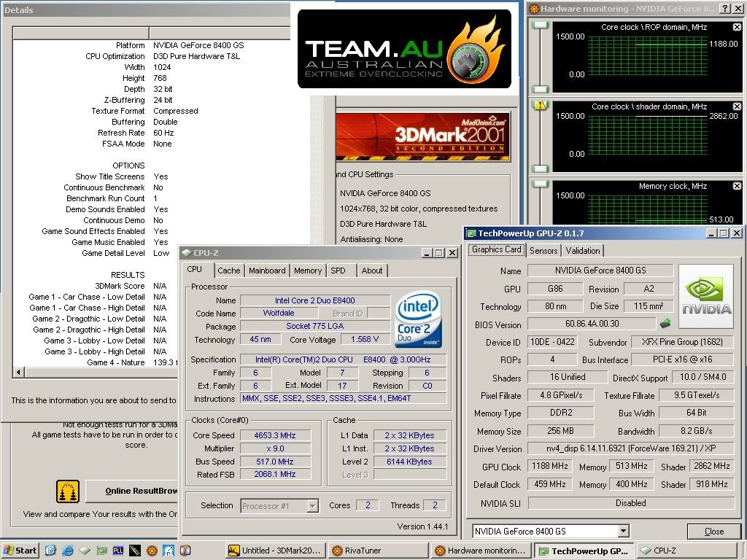This screenshot has width=747, height=560.
Task: Click the Core Voltage value 1.568 V
Action: click(x=365, y=340)
